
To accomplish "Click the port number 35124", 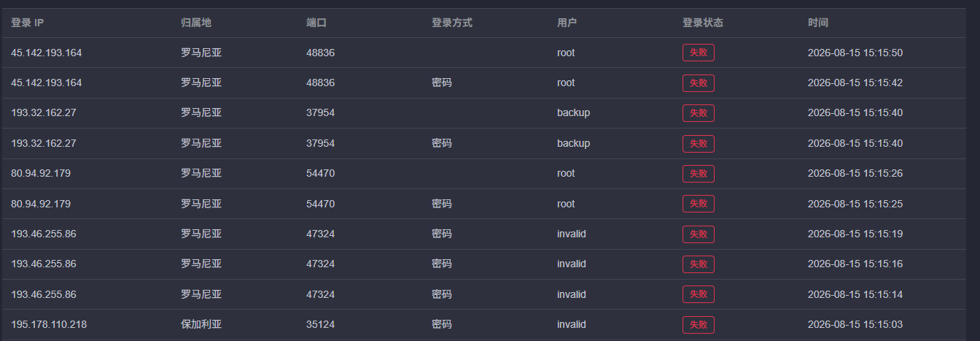I will coord(321,324).
